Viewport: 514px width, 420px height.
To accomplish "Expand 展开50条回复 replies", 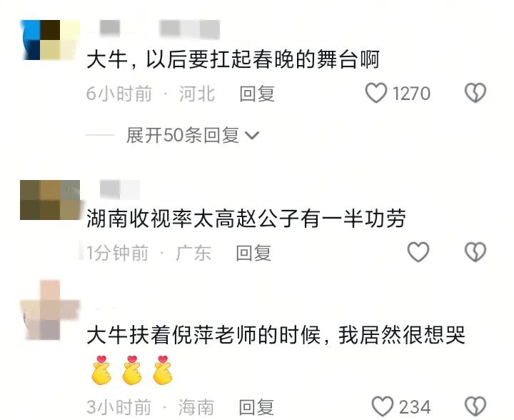I will coord(193,135).
